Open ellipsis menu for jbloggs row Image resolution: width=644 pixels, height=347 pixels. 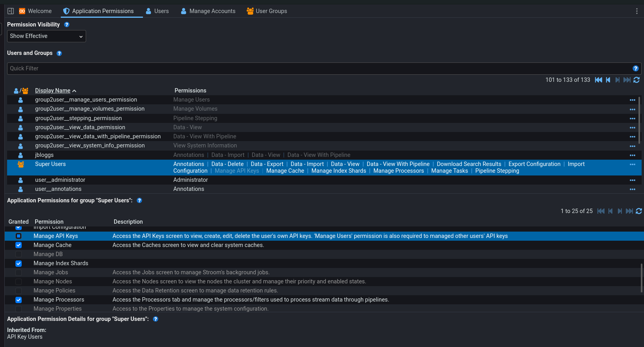pyautogui.click(x=632, y=155)
